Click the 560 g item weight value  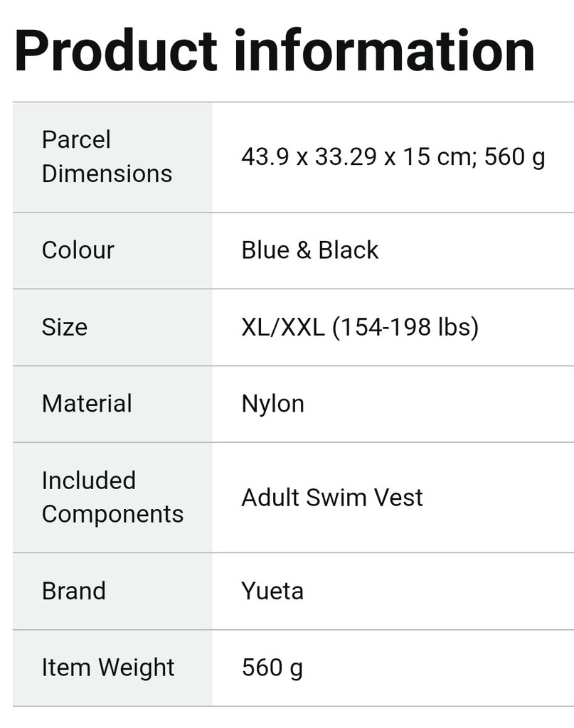(272, 668)
